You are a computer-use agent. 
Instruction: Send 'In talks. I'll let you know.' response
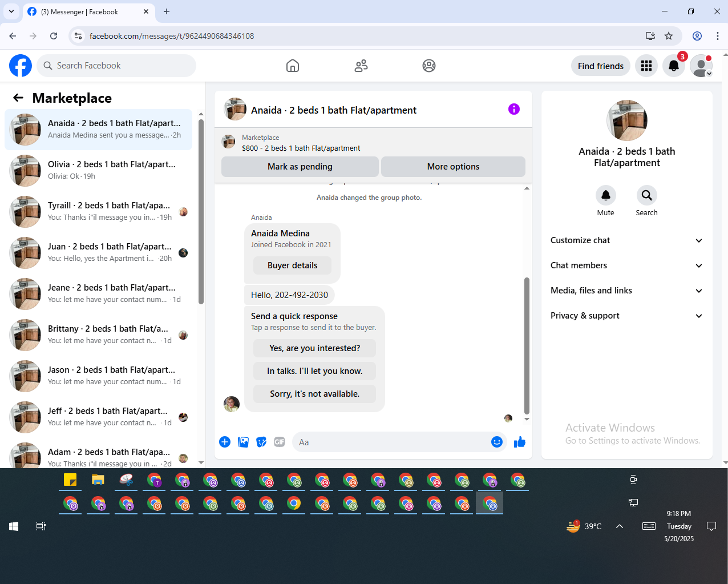pyautogui.click(x=315, y=371)
